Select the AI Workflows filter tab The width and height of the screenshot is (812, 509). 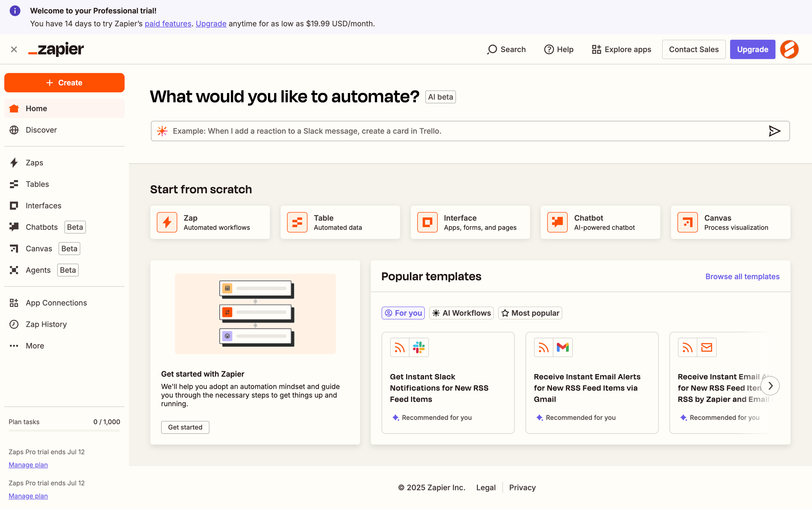coord(461,313)
